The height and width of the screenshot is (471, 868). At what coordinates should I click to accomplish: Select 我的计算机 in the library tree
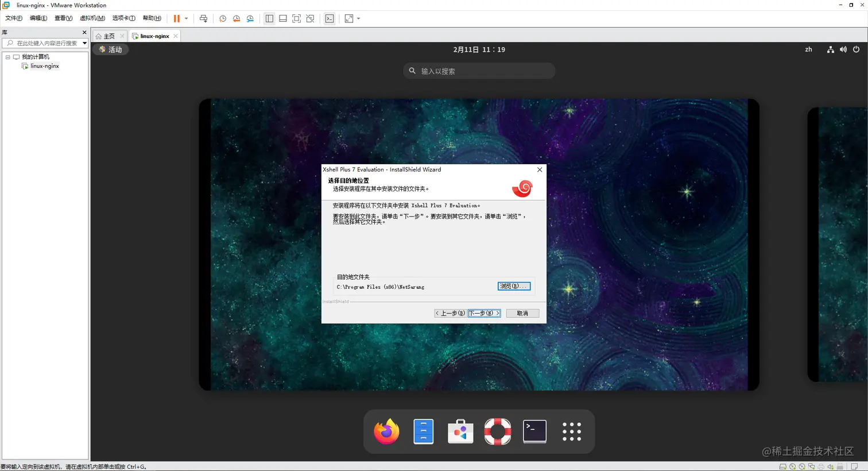point(35,57)
